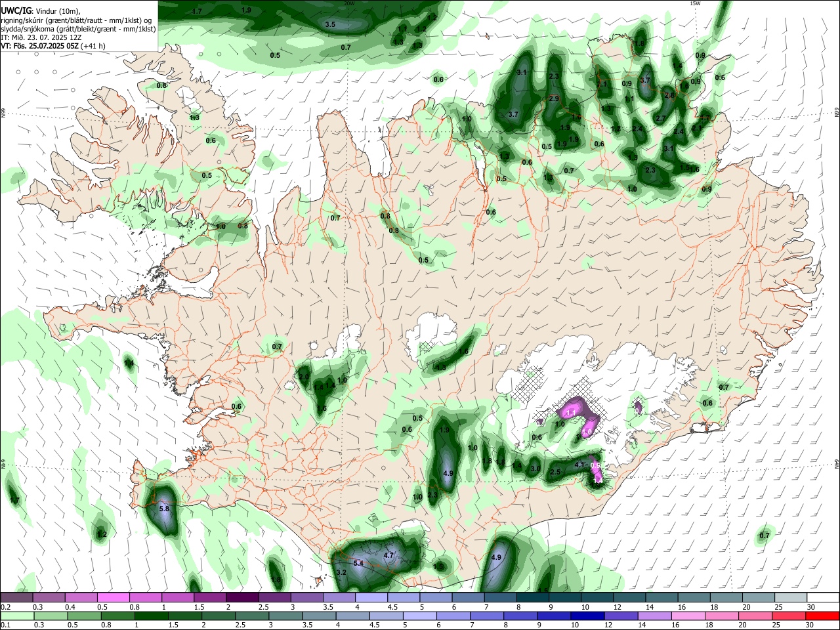The width and height of the screenshot is (840, 630).
Task: Click the '20W' longitude label
Action: (349, 3)
